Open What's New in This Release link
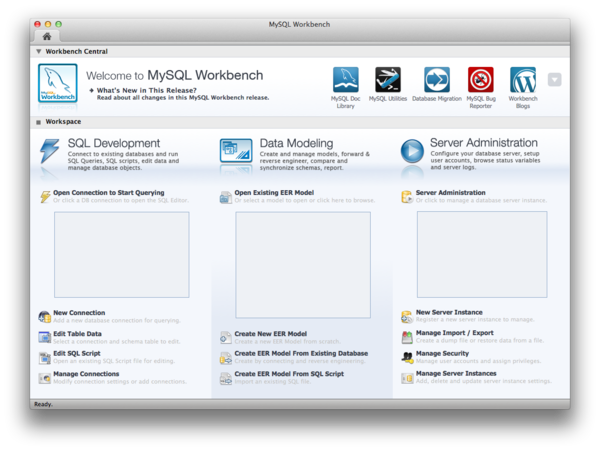This screenshot has width=600, height=451. click(x=147, y=90)
